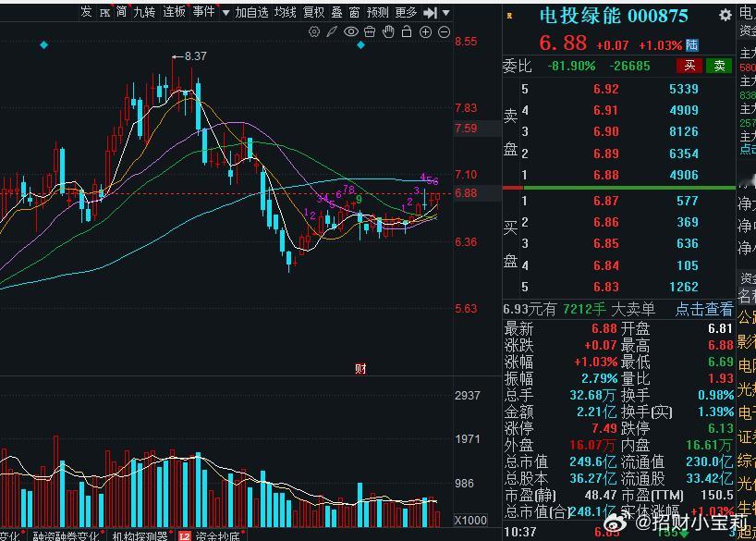
Task: Click the 8.37 high price label
Action: 195,56
